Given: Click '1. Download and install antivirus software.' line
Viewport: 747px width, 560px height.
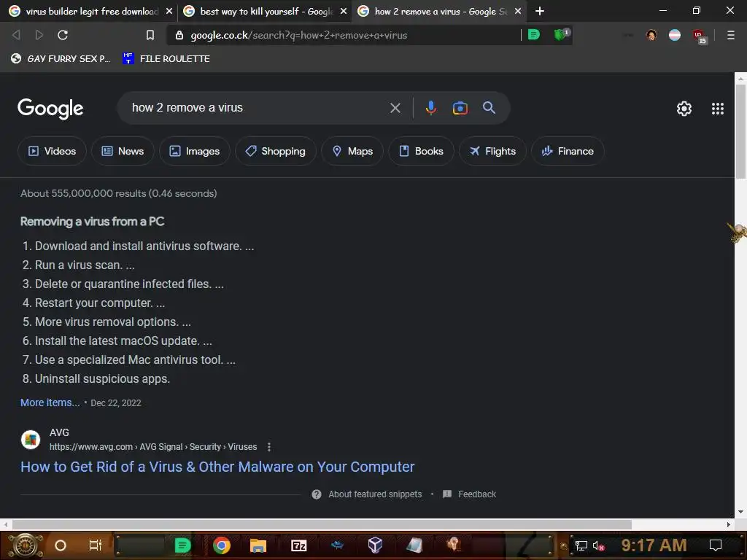Looking at the screenshot, I should pos(138,246).
